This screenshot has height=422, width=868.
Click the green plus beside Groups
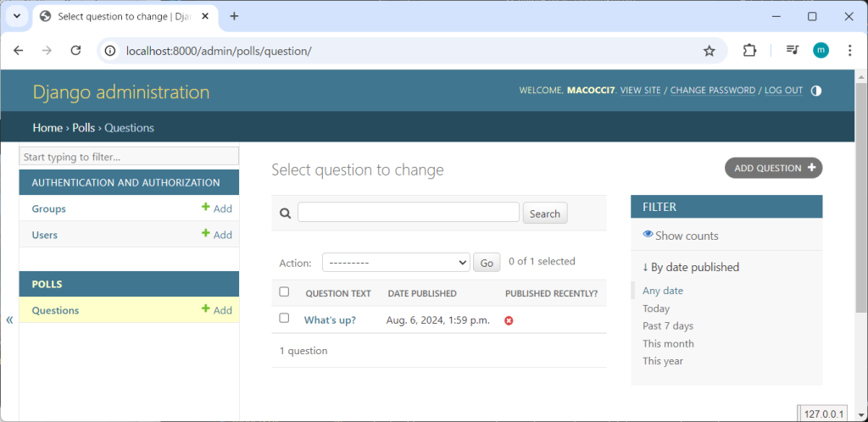pyautogui.click(x=205, y=208)
